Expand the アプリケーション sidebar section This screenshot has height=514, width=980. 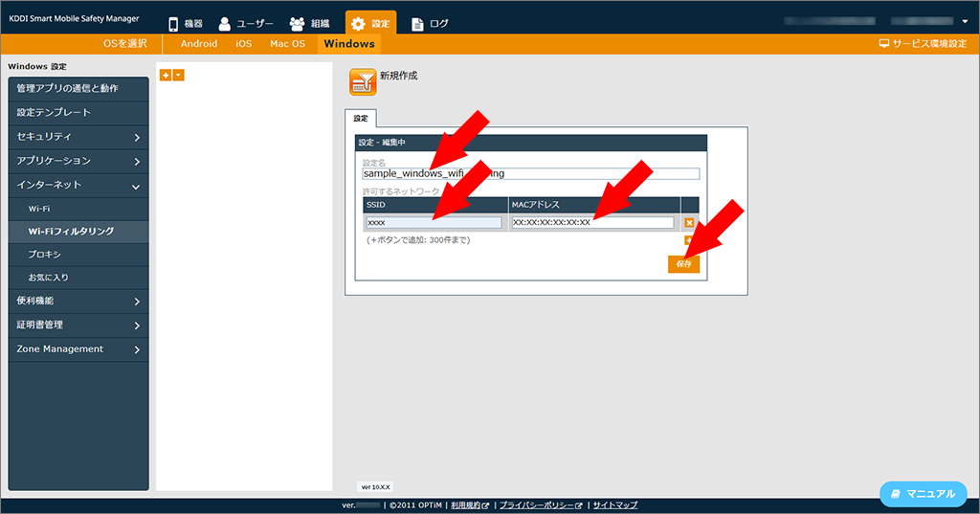click(x=78, y=162)
